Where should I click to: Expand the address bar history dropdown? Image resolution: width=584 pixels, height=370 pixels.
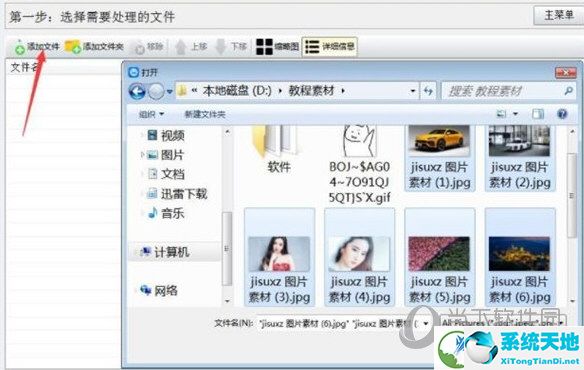pos(413,91)
